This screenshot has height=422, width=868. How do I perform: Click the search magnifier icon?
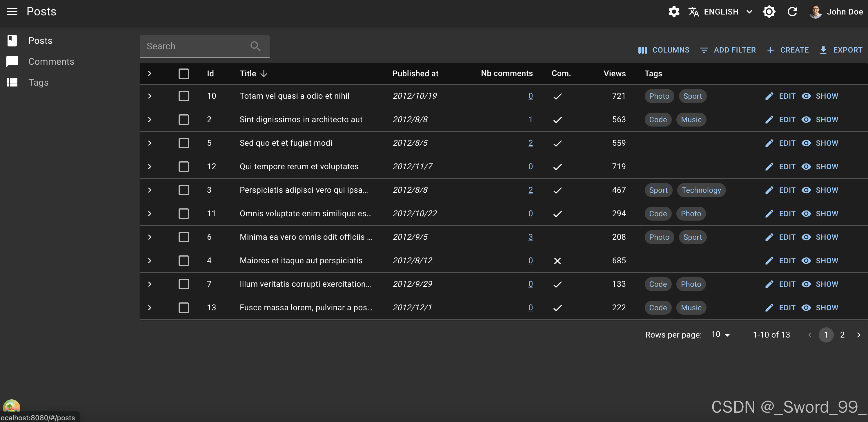[255, 46]
